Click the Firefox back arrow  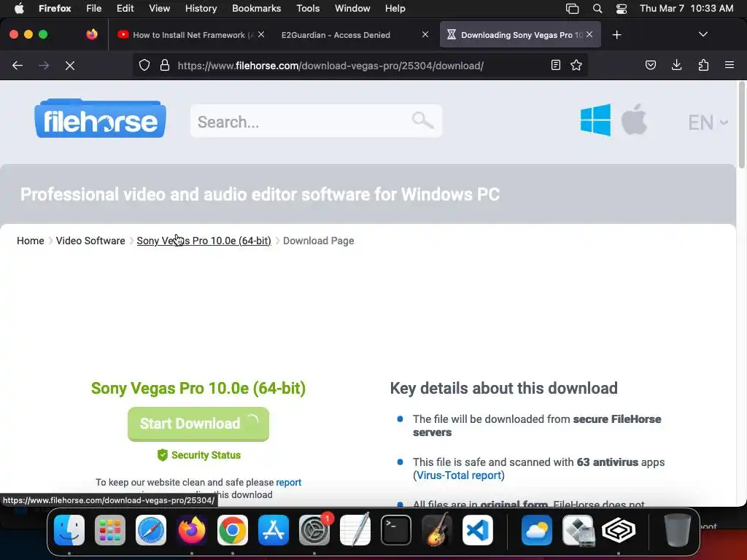18,65
